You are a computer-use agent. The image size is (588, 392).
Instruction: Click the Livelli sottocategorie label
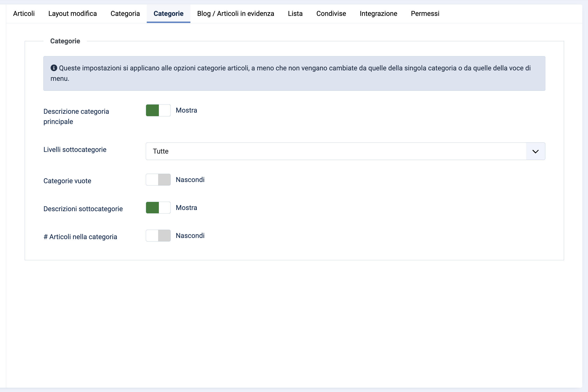[75, 150]
